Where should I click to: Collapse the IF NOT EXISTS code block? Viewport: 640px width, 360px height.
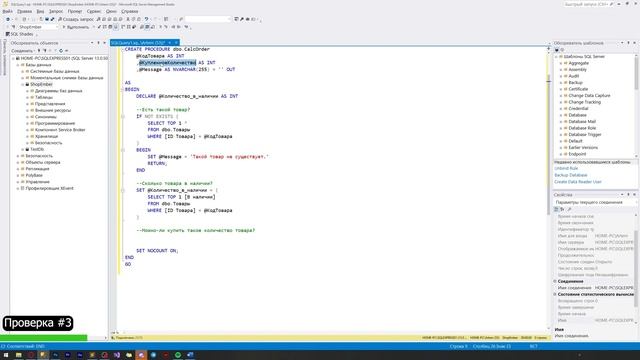122,116
